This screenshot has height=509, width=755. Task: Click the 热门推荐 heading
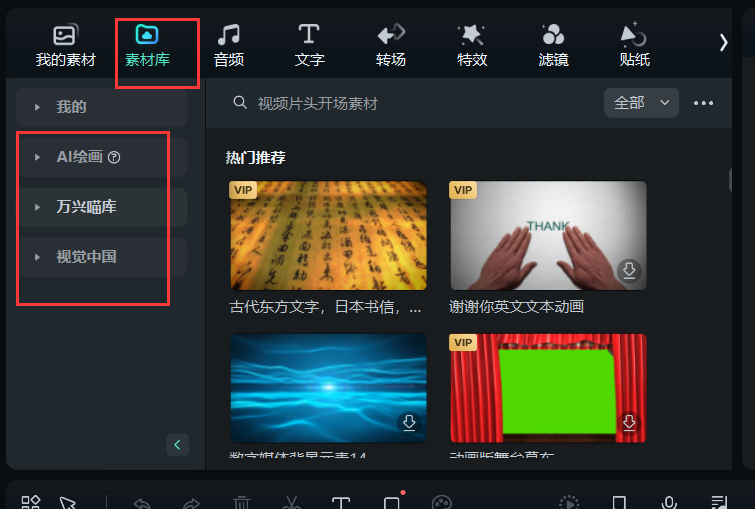(x=256, y=157)
